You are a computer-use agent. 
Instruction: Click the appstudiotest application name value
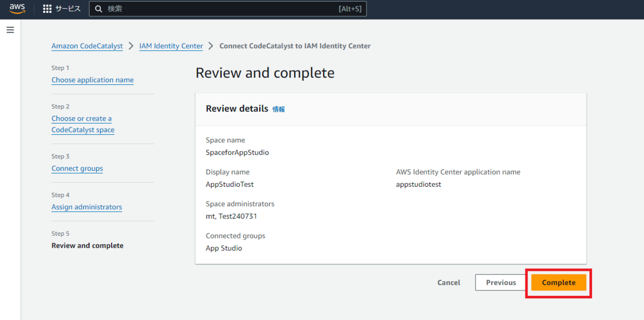click(419, 185)
